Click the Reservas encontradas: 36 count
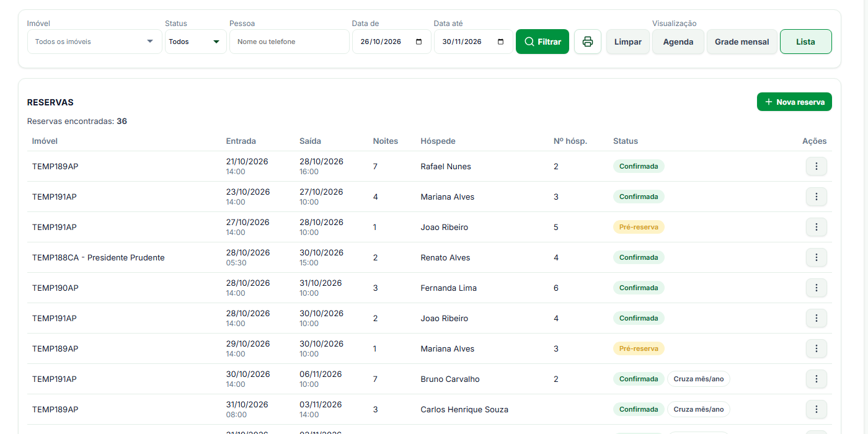The width and height of the screenshot is (868, 434). click(x=77, y=121)
